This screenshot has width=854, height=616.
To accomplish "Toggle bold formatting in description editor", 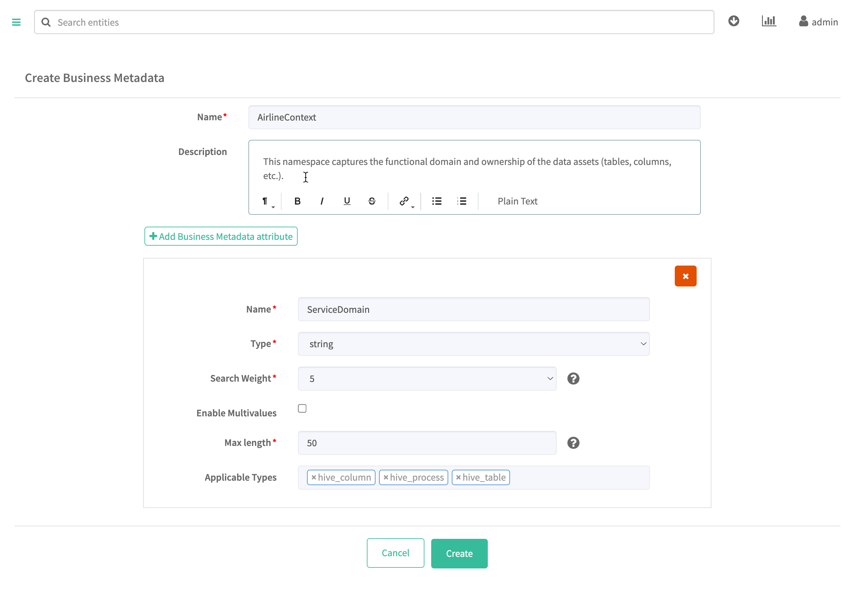I will pyautogui.click(x=297, y=201).
